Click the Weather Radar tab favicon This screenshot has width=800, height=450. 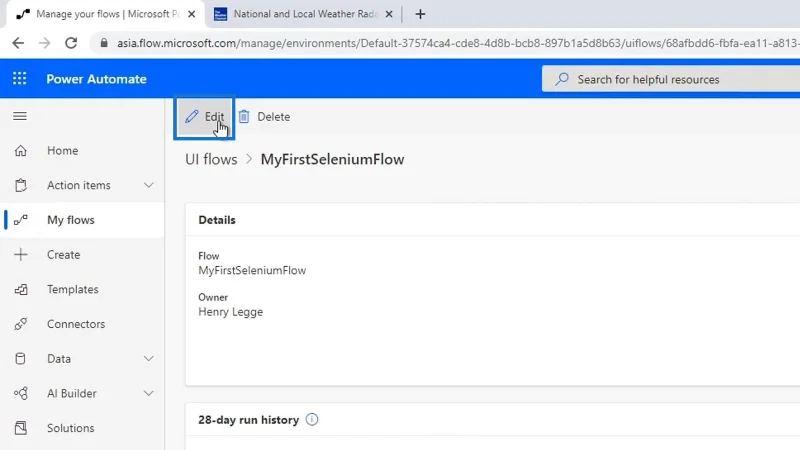pos(220,14)
